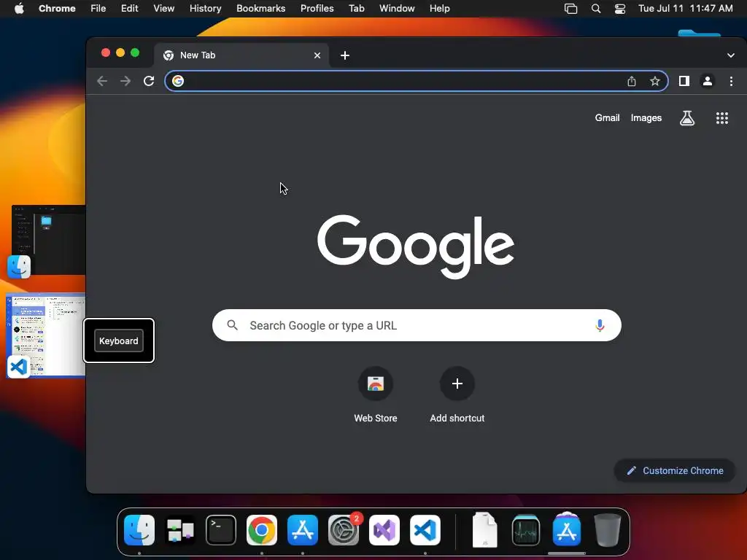Screen dimensions: 747x560
Task: Click the Keyboard button
Action: (119, 341)
